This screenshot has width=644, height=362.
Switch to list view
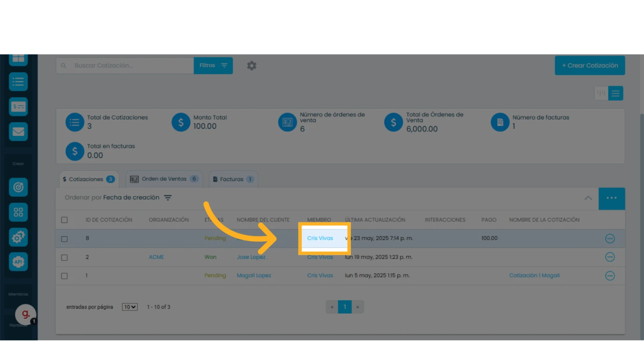(615, 93)
